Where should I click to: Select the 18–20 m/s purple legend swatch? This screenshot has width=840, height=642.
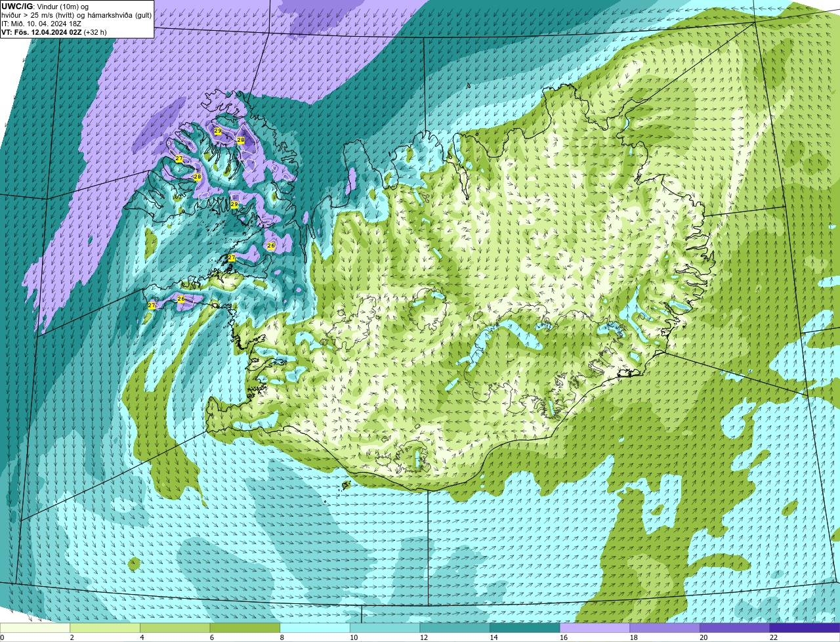tap(665, 628)
